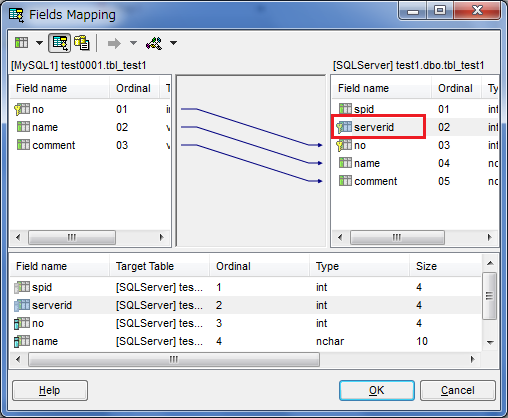Open dropdown arrow next to table grid icon

pyautogui.click(x=39, y=43)
